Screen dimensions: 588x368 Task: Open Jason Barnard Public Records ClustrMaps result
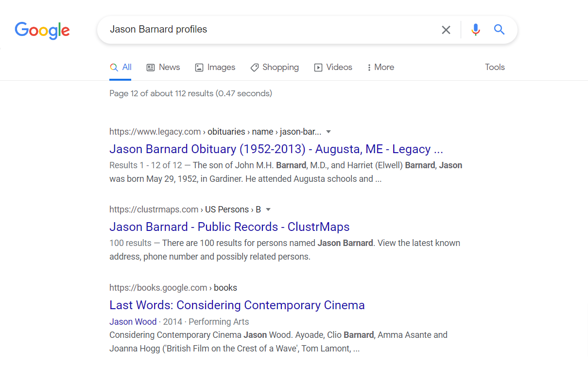[229, 227]
